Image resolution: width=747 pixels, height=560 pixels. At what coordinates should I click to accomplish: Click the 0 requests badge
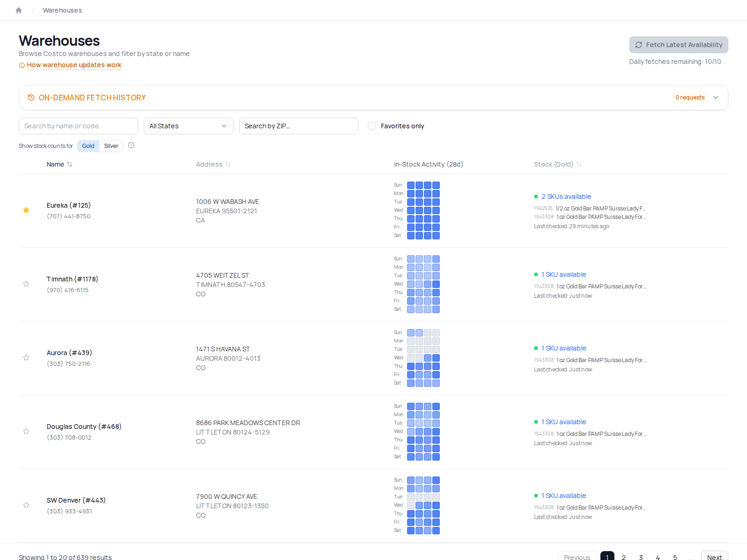click(690, 98)
